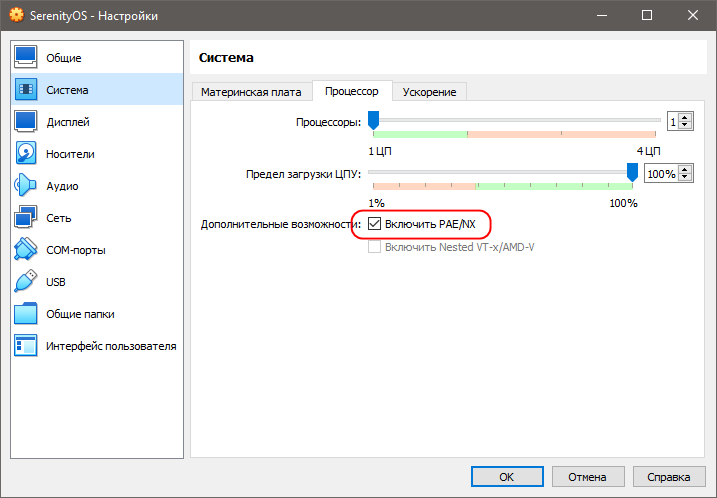This screenshot has height=498, width=717.
Task: Click the Предел загрузки ЦПУ slider handle
Action: click(x=632, y=172)
